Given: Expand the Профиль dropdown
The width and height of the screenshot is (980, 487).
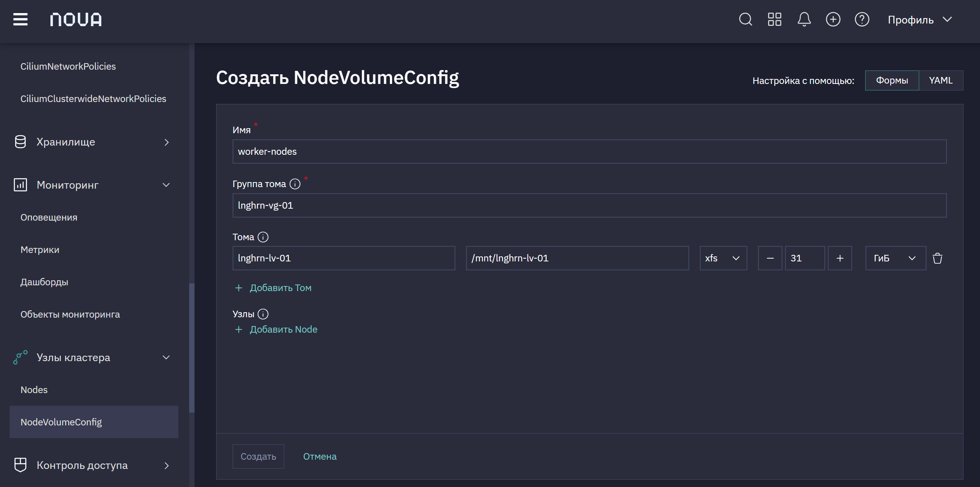Looking at the screenshot, I should [920, 20].
